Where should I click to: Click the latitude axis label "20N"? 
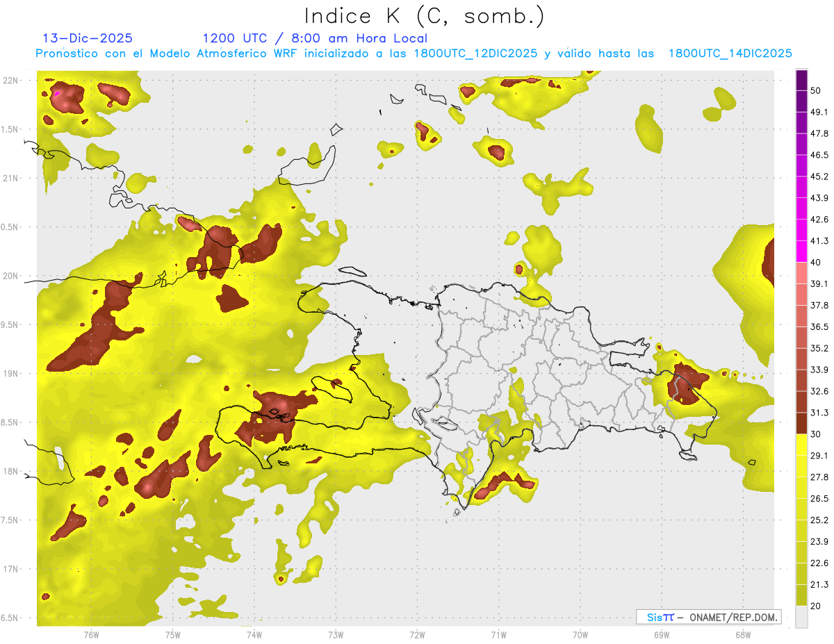pyautogui.click(x=10, y=276)
